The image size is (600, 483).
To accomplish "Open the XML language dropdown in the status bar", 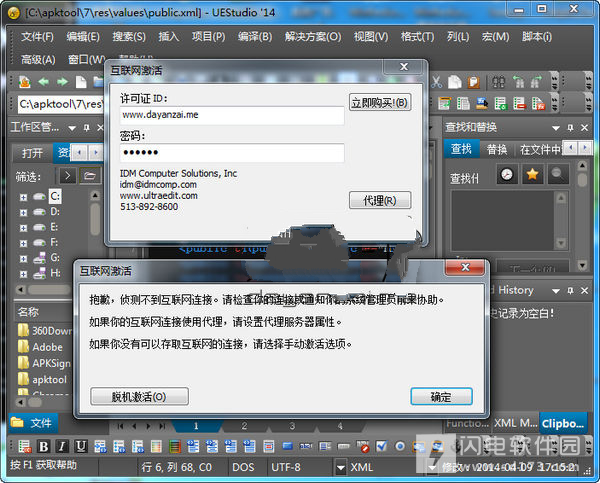I will coord(341,468).
